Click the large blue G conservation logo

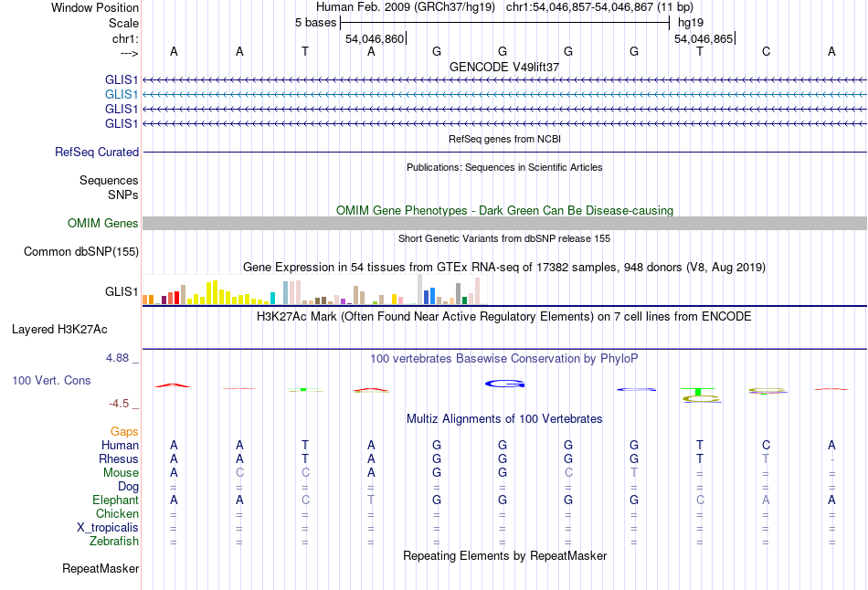point(505,384)
